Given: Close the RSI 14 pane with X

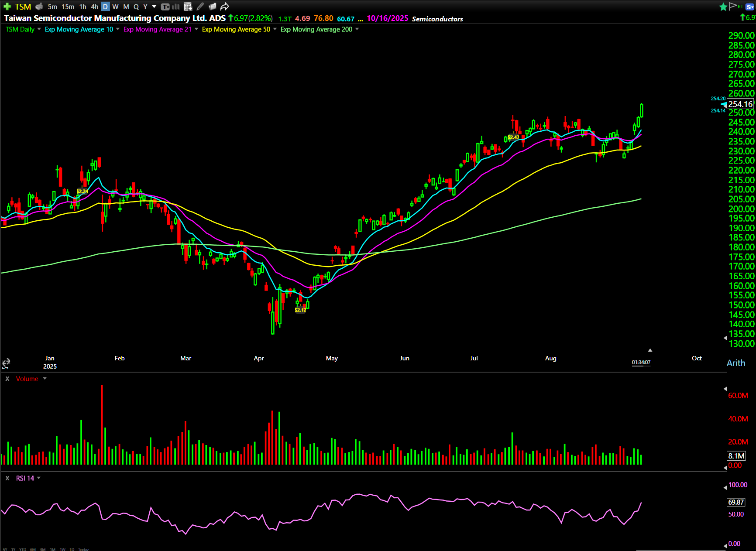Looking at the screenshot, I should (x=7, y=478).
